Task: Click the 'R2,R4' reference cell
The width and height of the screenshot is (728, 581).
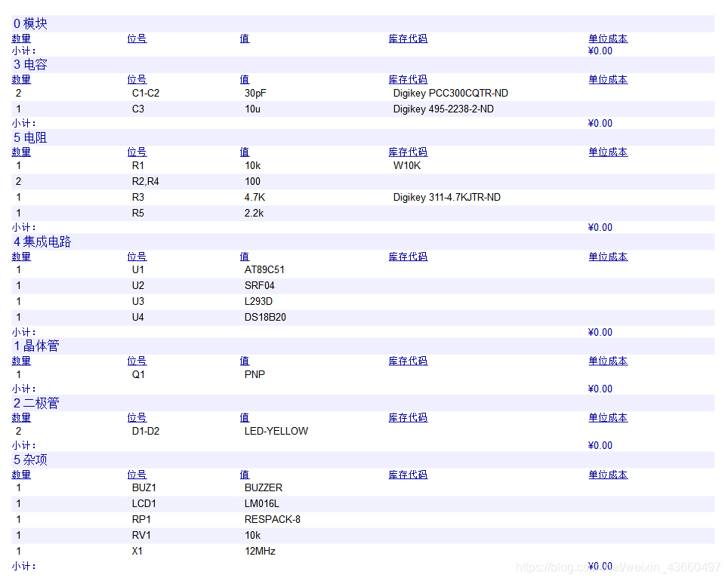Action: (x=145, y=181)
